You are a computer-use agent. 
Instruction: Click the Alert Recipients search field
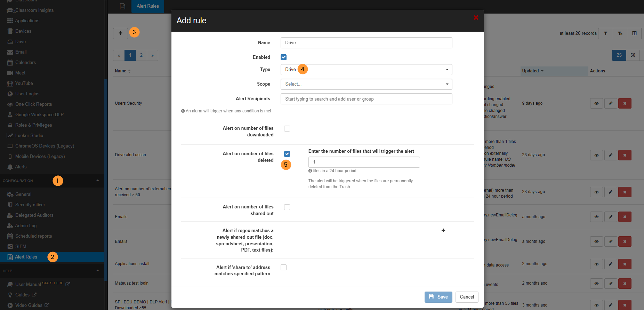pyautogui.click(x=366, y=99)
